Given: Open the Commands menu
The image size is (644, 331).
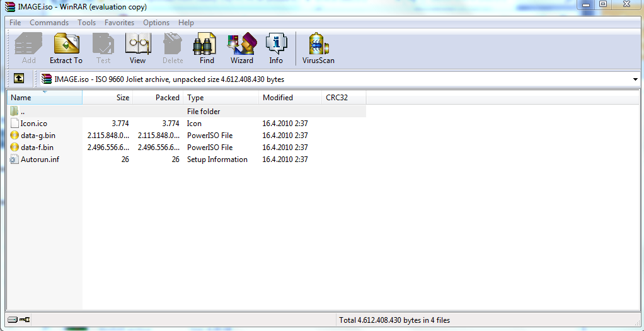Looking at the screenshot, I should (49, 23).
